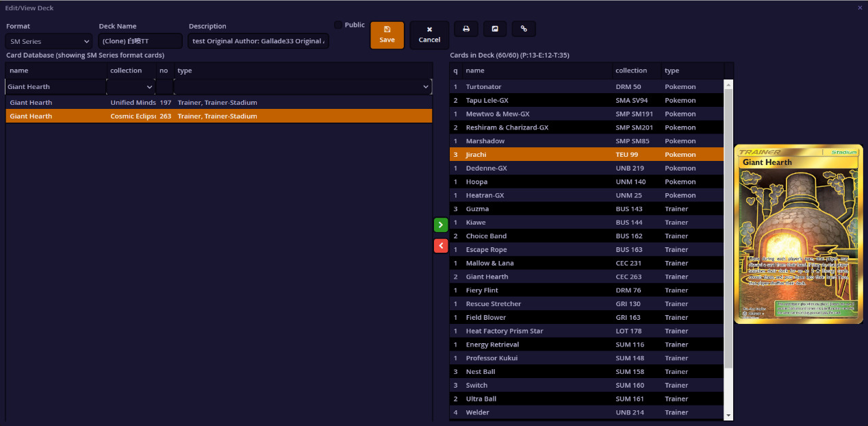Remove card with red arrow button
The width and height of the screenshot is (868, 426).
click(441, 245)
